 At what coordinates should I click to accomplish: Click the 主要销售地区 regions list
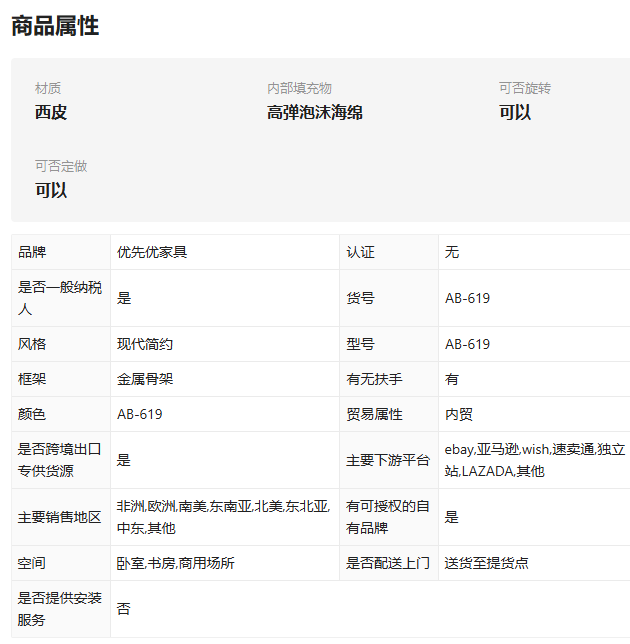pos(223,517)
